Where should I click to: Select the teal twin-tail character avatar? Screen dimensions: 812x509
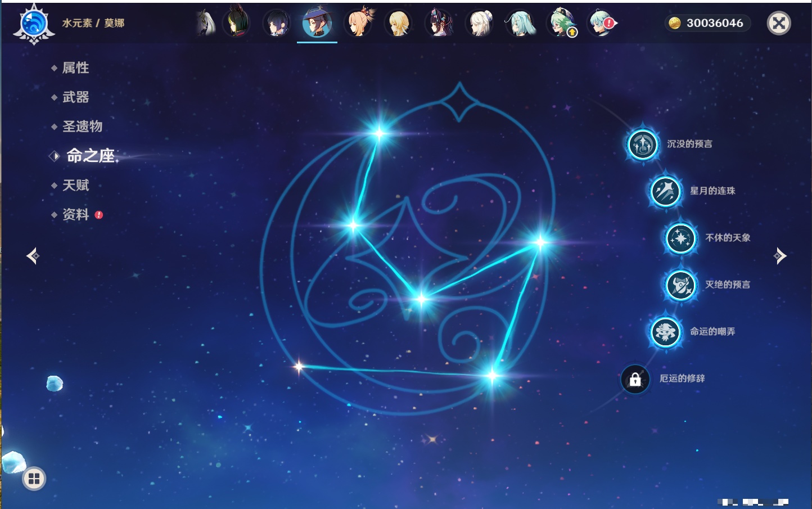[521, 23]
